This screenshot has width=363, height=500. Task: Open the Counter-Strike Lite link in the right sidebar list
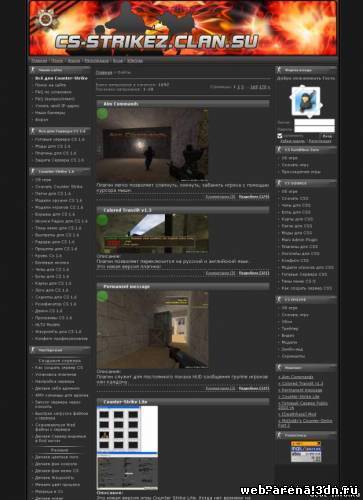point(299,397)
